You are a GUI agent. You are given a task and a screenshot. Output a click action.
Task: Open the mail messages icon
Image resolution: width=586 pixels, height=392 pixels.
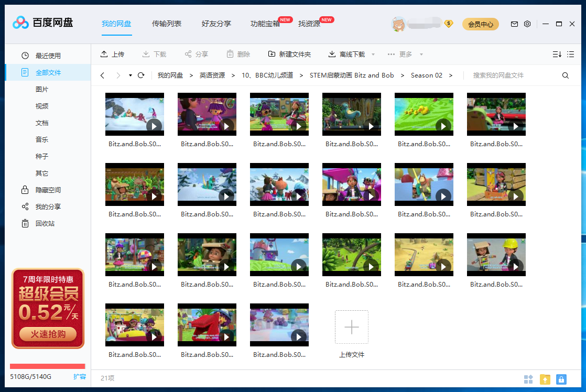tap(514, 24)
